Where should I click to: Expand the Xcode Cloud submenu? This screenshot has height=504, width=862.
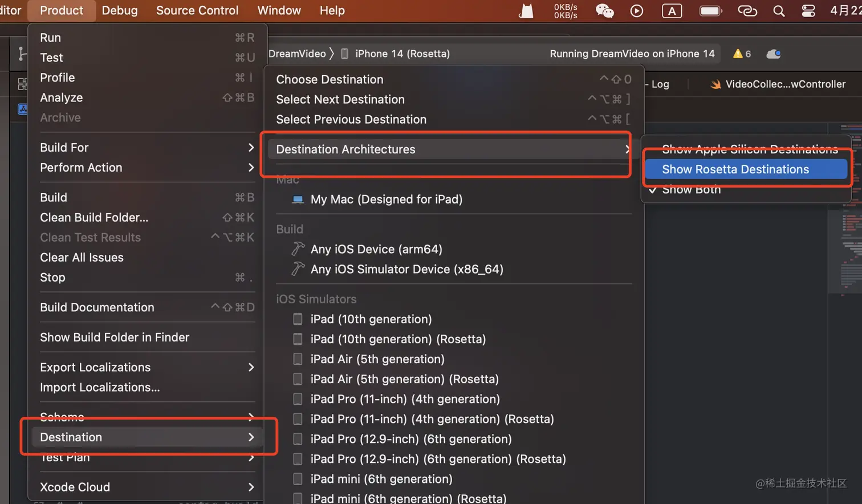[x=147, y=487]
